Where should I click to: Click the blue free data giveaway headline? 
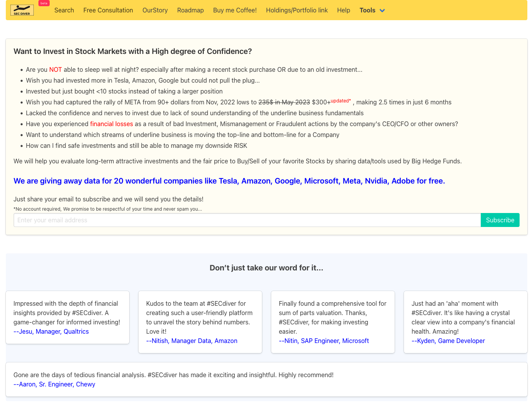pos(229,181)
